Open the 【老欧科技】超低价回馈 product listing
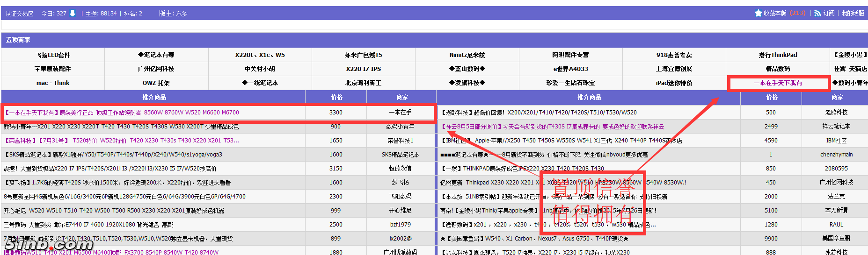The height and width of the screenshot is (255, 868). pyautogui.click(x=538, y=113)
